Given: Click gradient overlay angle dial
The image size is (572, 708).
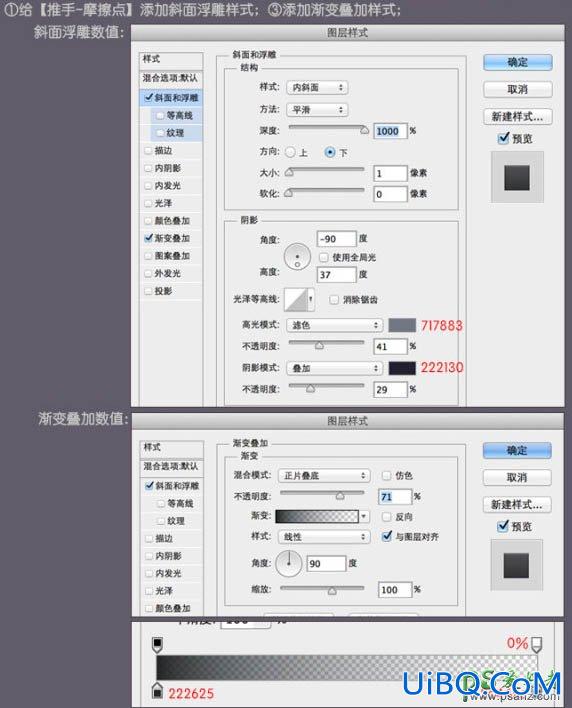Looking at the screenshot, I should point(289,563).
